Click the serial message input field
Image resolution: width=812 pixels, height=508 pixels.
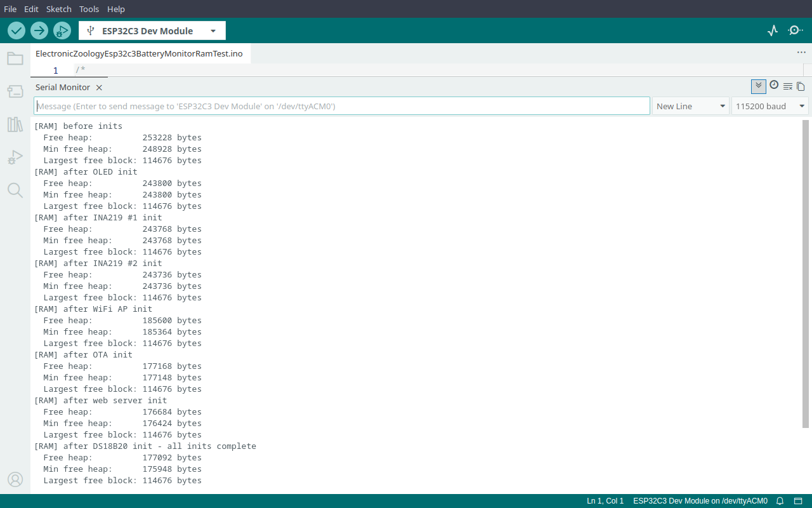coord(342,106)
